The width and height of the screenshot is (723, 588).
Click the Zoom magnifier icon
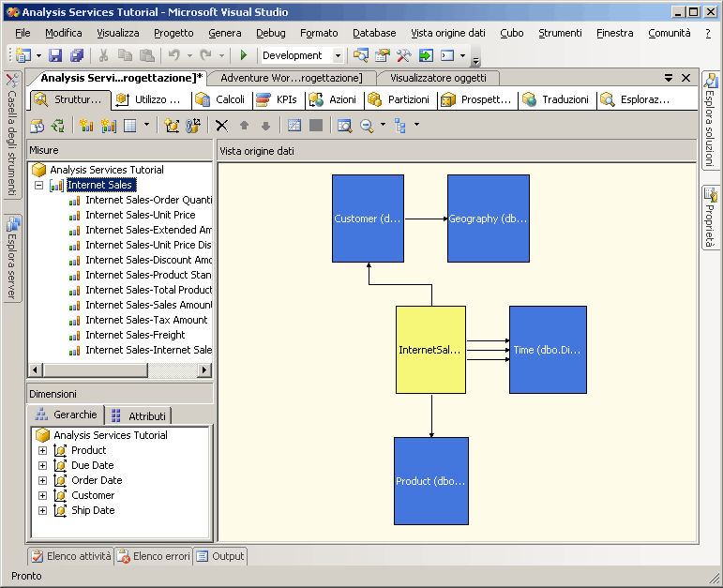coord(367,126)
